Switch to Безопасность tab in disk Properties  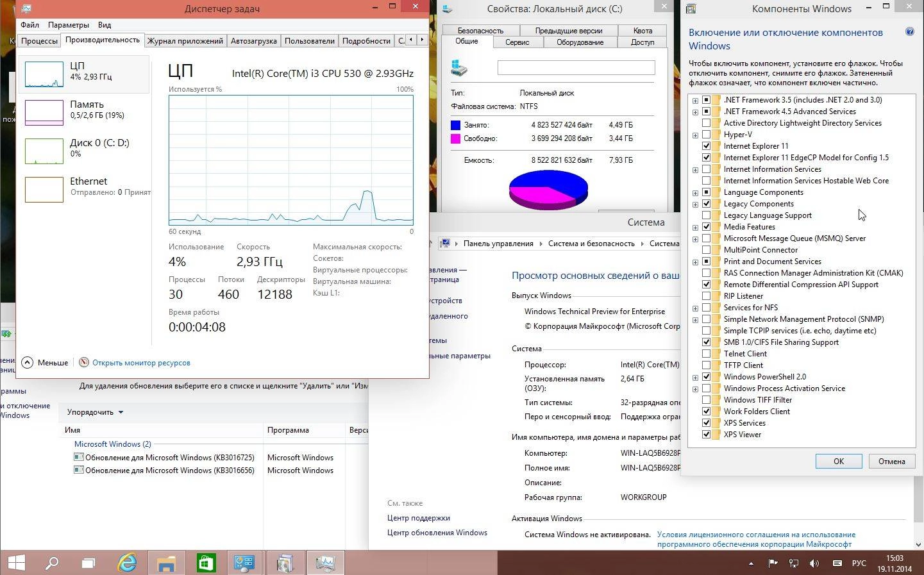pos(480,30)
